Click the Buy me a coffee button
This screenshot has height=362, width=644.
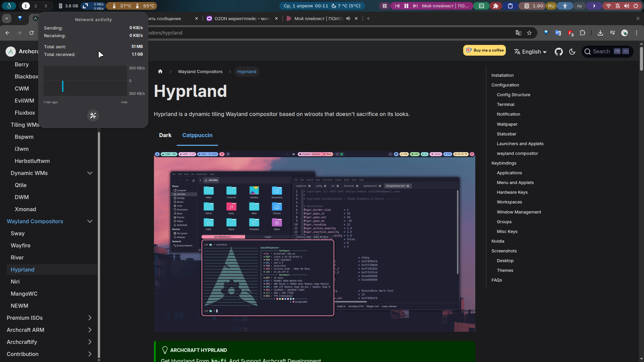tap(484, 50)
